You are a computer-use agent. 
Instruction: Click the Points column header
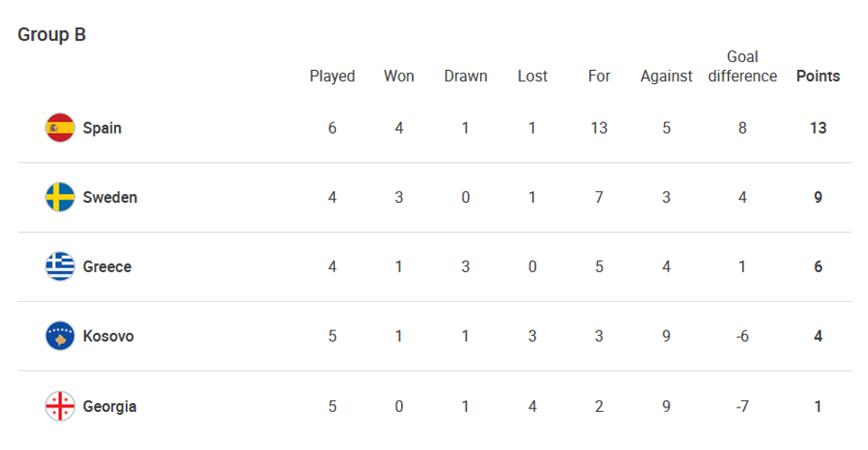tap(818, 76)
